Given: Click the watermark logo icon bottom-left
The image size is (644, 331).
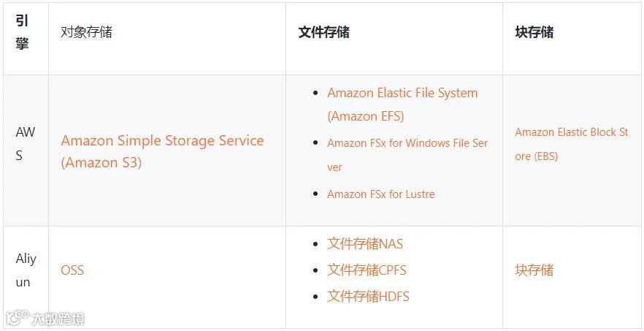Looking at the screenshot, I should (x=16, y=318).
